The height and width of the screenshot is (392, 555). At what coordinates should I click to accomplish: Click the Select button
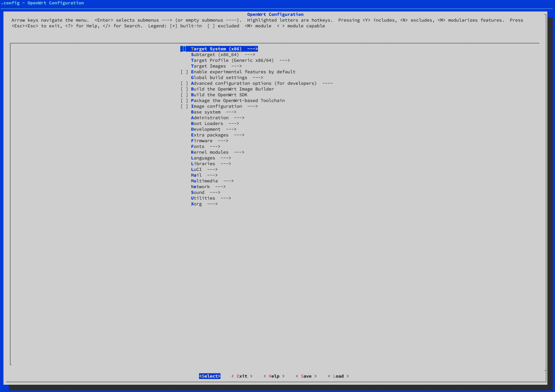point(210,376)
